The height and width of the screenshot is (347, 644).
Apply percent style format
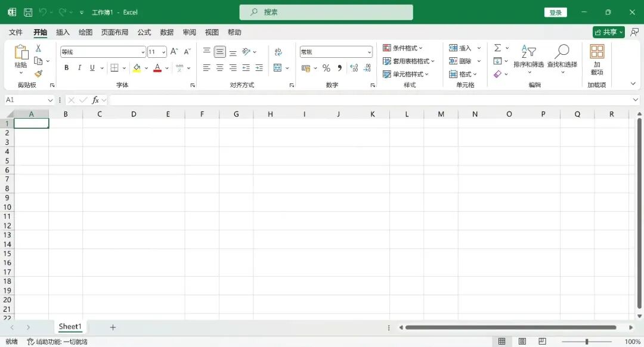[x=327, y=68]
